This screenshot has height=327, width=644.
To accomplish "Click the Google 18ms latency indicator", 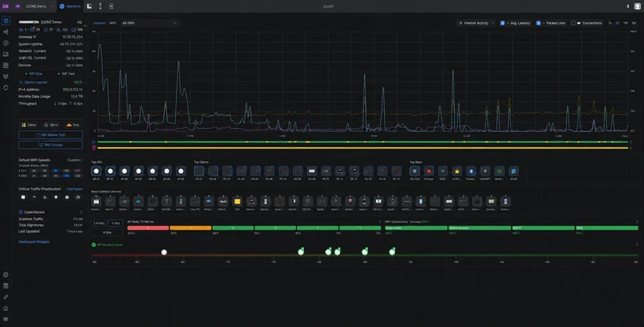I will (51, 125).
